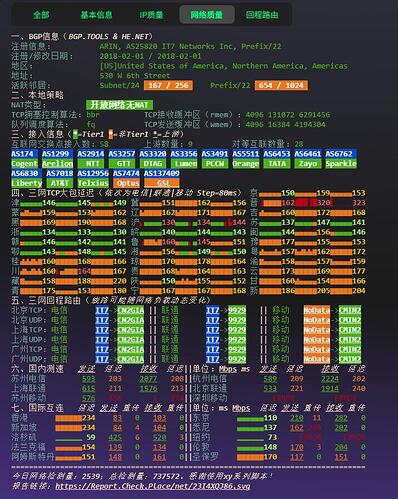Click the fq queue algorithm value
This screenshot has width=398, height=499.
click(90, 124)
